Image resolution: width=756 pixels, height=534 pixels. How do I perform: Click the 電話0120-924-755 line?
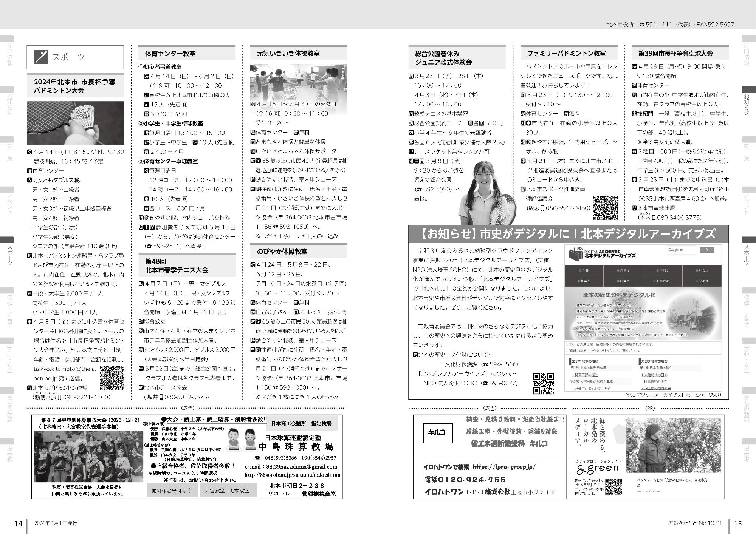[465, 480]
